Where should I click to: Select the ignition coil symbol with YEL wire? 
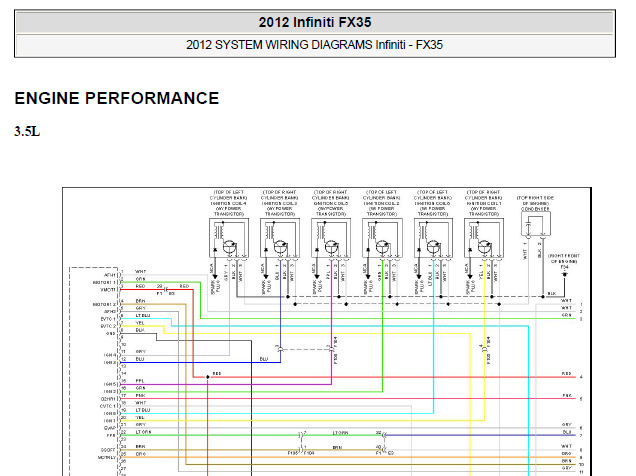click(484, 238)
